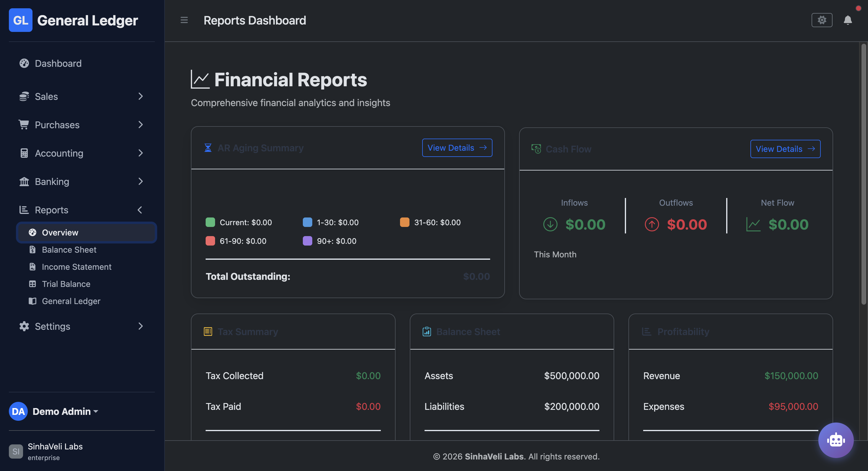Click the Tax Paid row label
Viewport: 868px width, 471px height.
point(223,406)
